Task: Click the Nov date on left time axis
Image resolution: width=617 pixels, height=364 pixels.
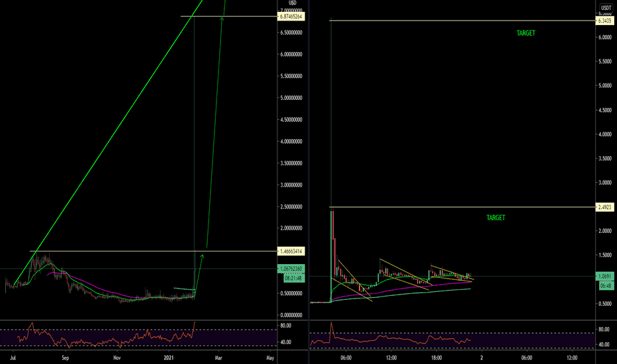Action: point(117,357)
